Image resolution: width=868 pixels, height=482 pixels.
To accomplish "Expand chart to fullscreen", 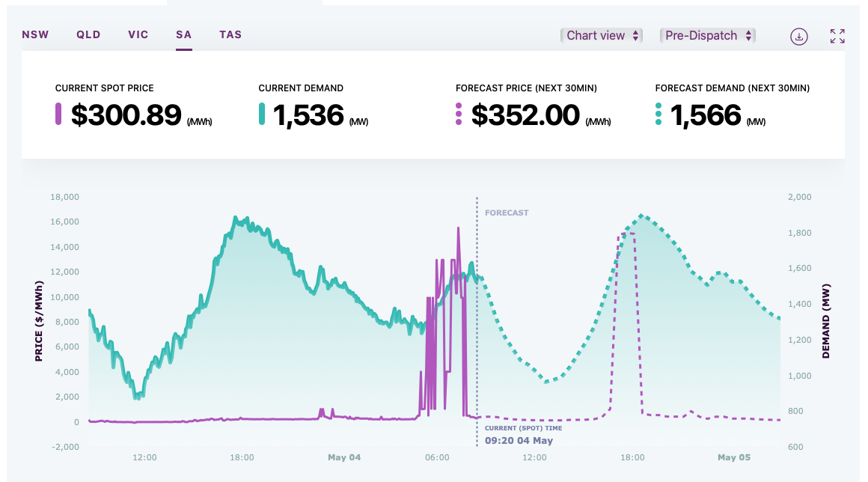I will pyautogui.click(x=837, y=36).
